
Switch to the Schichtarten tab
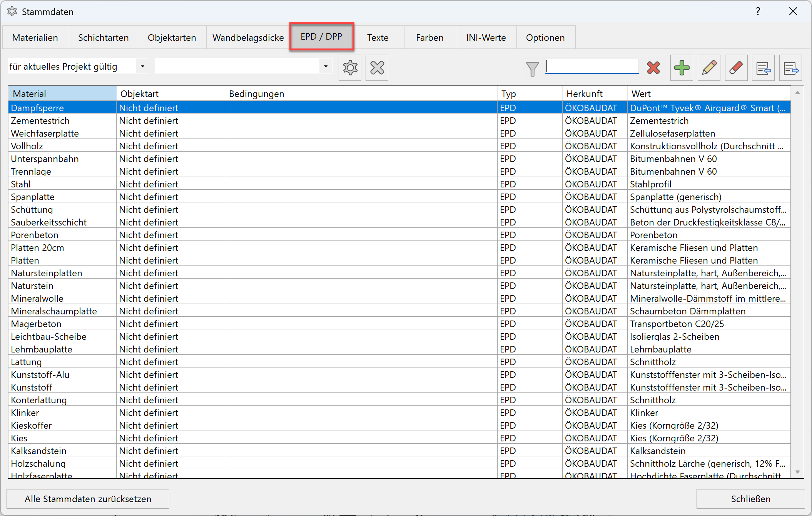point(104,38)
